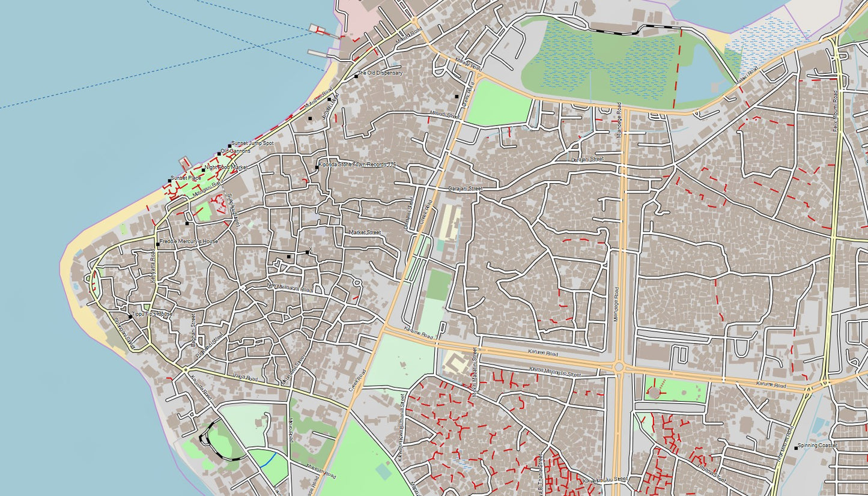Click the Market Street label
868x496 pixels.
365,232
